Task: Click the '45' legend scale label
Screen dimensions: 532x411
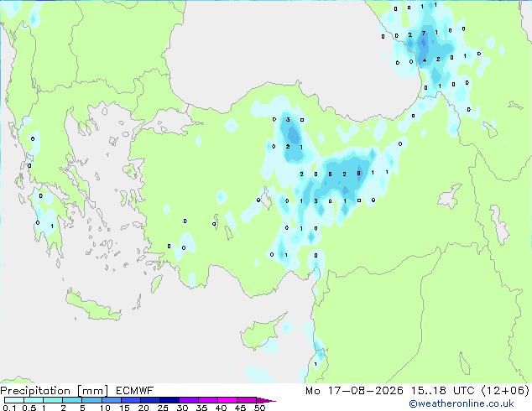Action: tap(240, 408)
